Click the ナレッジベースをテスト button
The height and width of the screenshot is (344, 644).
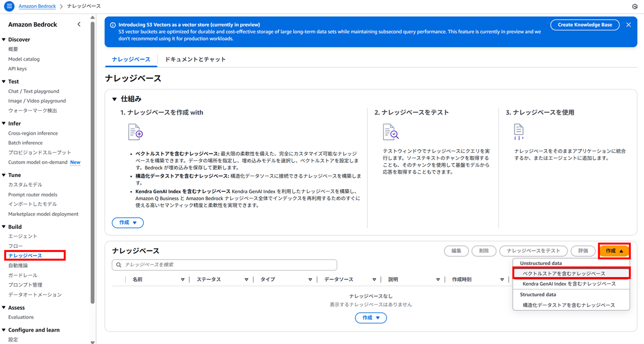(533, 250)
